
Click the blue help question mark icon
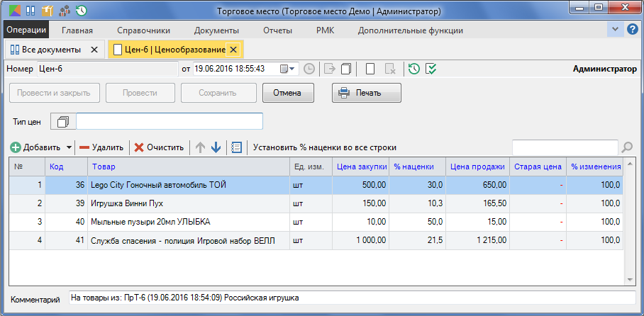[632, 30]
